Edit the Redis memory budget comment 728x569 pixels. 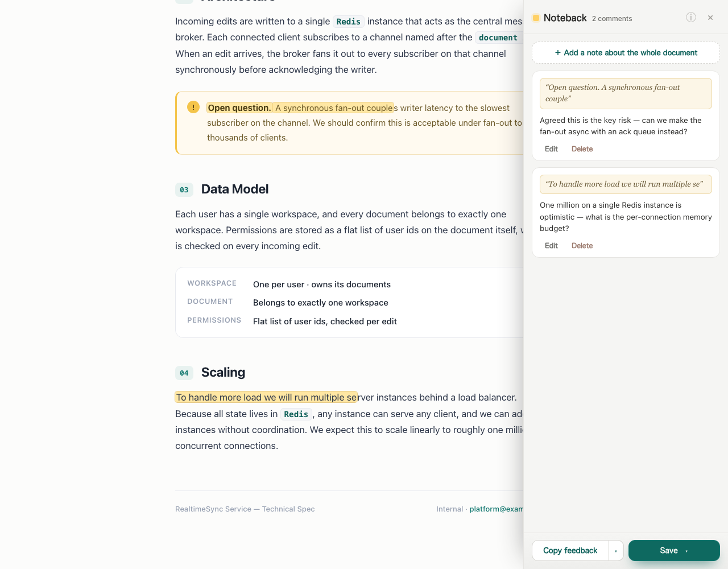tap(551, 246)
